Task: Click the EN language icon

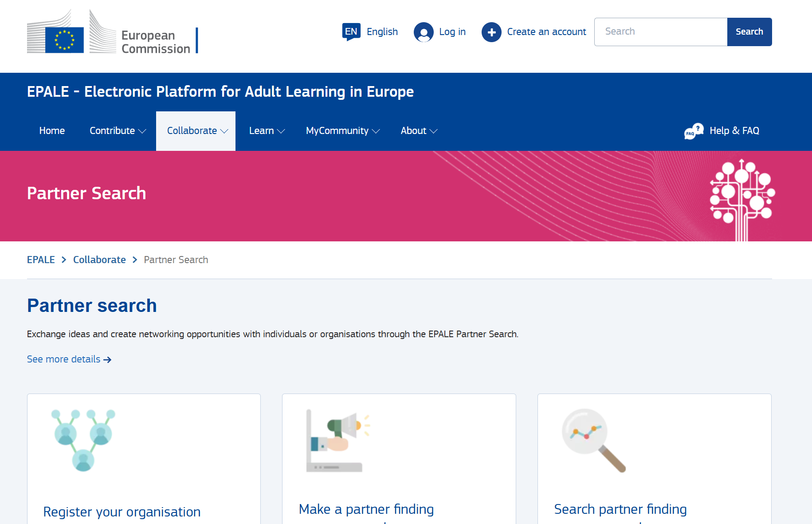Action: (x=351, y=32)
